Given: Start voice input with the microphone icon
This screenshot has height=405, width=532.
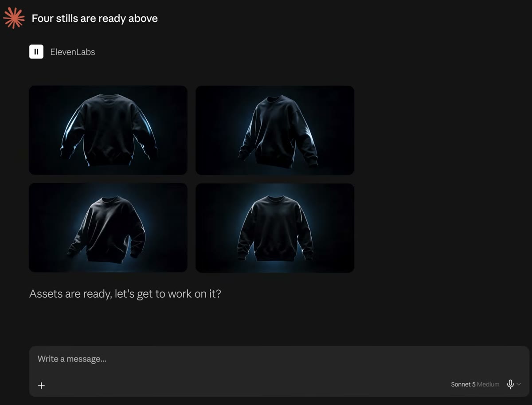Looking at the screenshot, I should tap(510, 384).
